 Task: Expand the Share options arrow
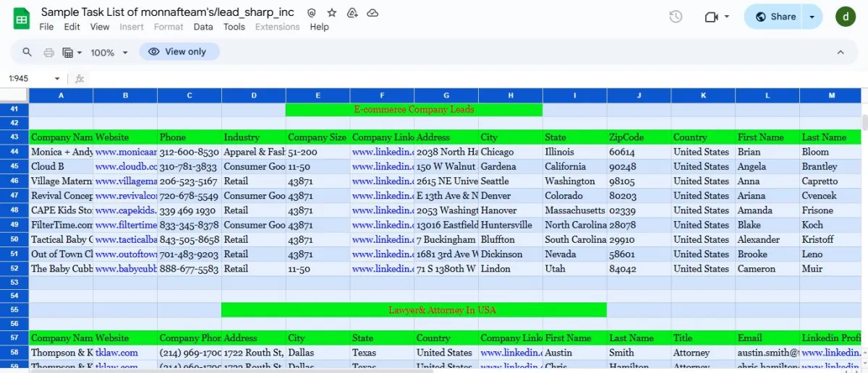point(812,17)
